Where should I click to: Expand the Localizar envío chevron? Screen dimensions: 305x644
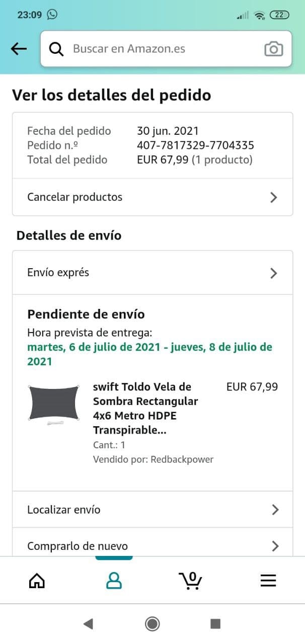(275, 510)
